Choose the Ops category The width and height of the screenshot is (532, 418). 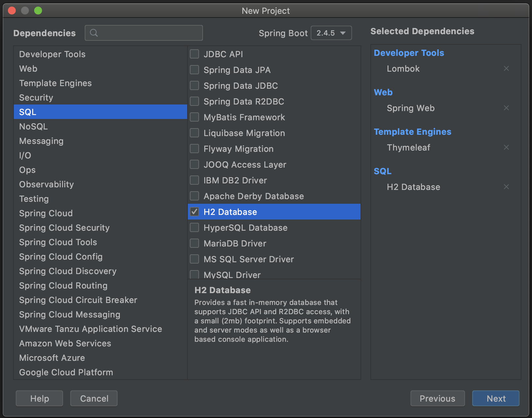click(x=100, y=170)
